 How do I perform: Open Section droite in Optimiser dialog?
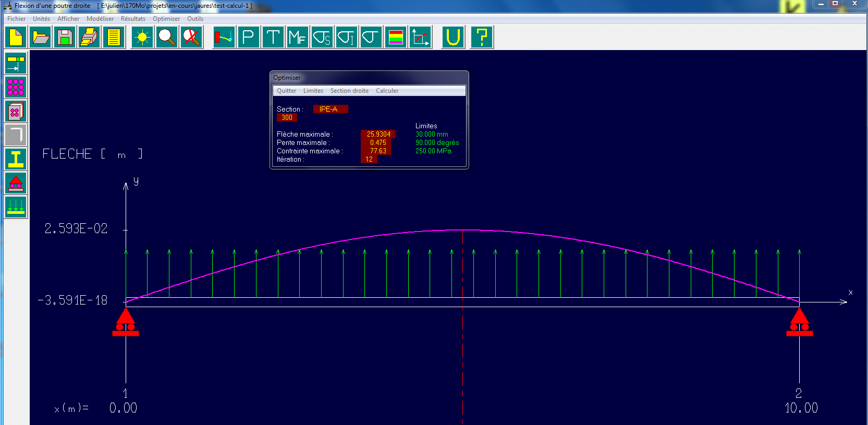click(349, 91)
